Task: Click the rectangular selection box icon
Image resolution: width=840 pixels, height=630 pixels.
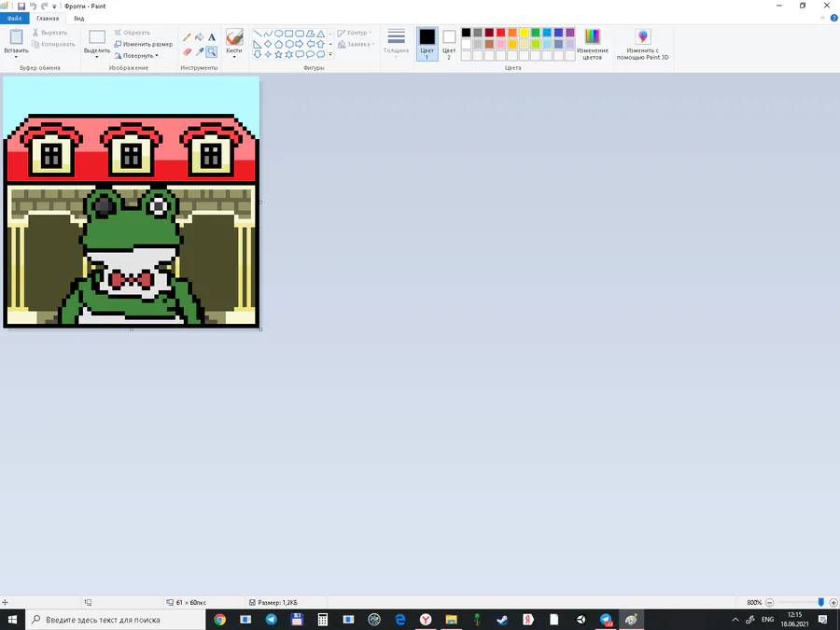Action: 97,37
